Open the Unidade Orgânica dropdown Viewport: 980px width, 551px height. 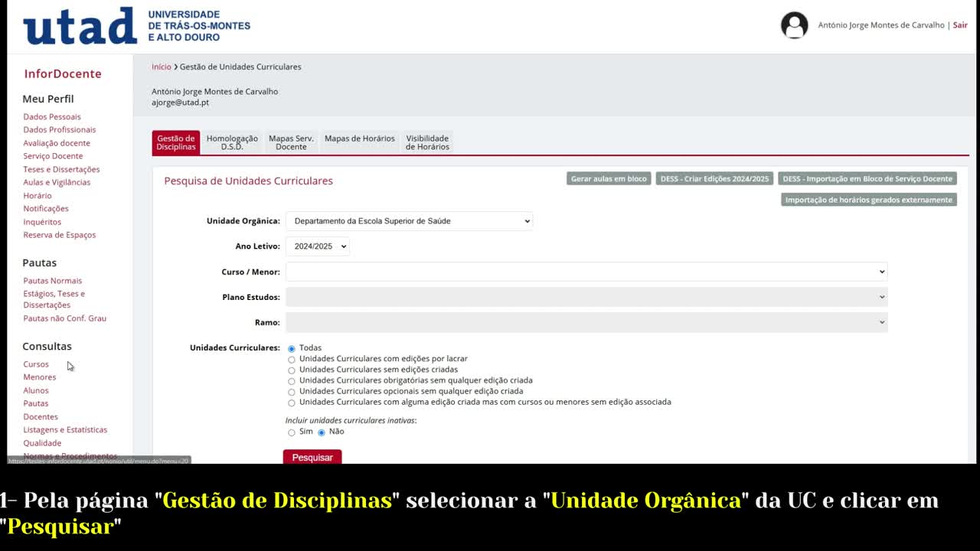tap(409, 221)
